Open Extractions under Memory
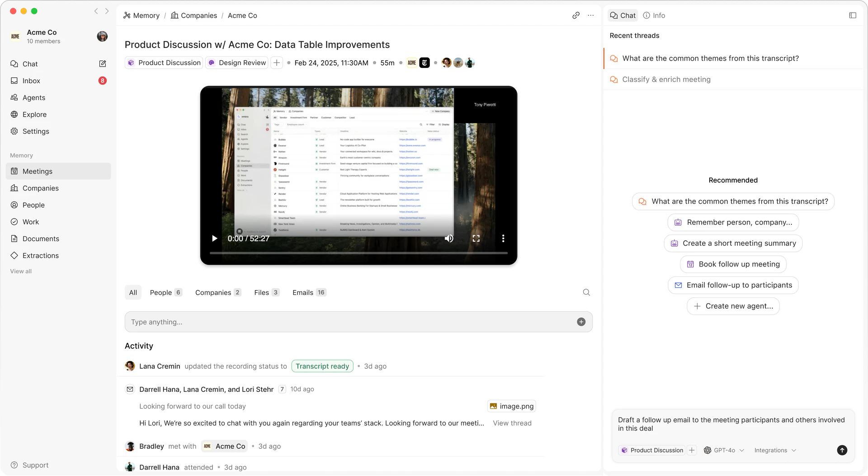The height and width of the screenshot is (476, 868). tap(40, 255)
